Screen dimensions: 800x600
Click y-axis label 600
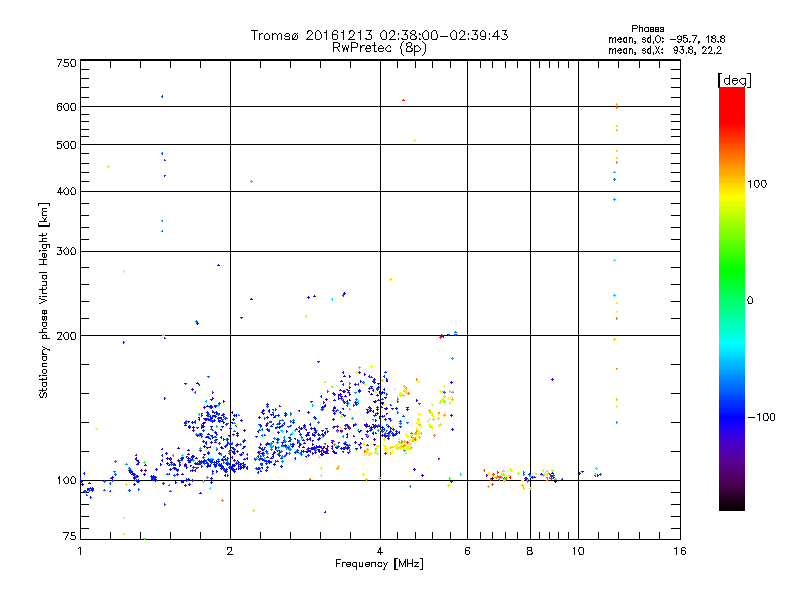click(66, 107)
